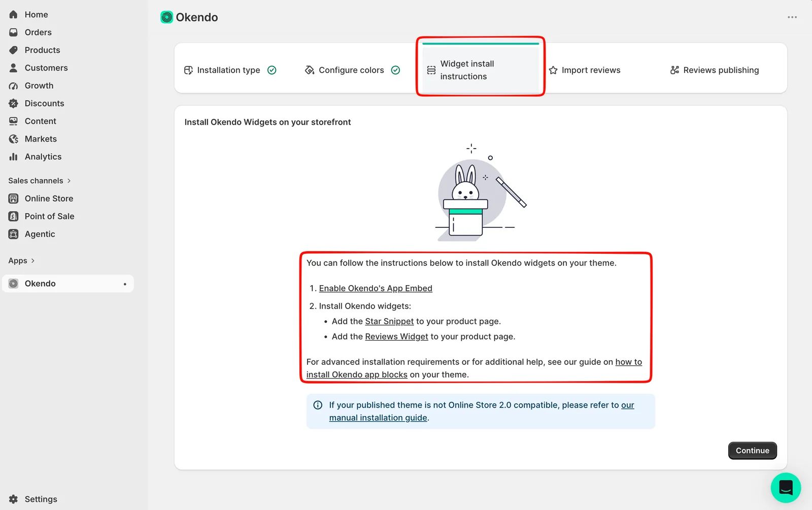
Task: Open the Settings label in sidebar
Action: click(41, 499)
